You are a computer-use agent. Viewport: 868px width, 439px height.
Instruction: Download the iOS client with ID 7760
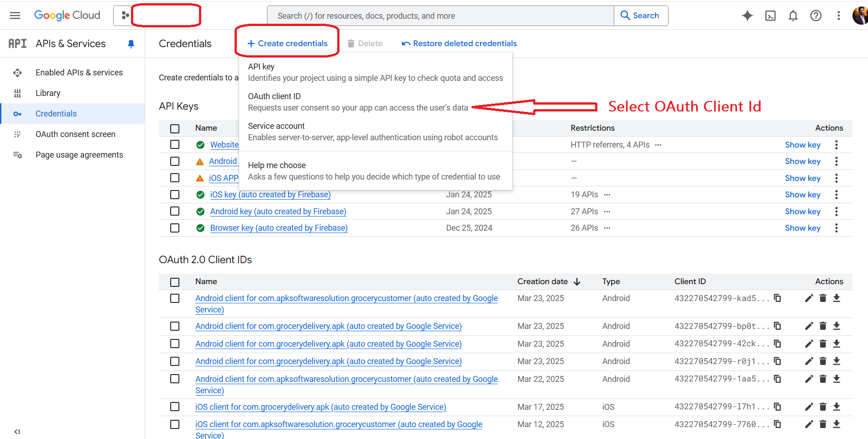point(837,424)
